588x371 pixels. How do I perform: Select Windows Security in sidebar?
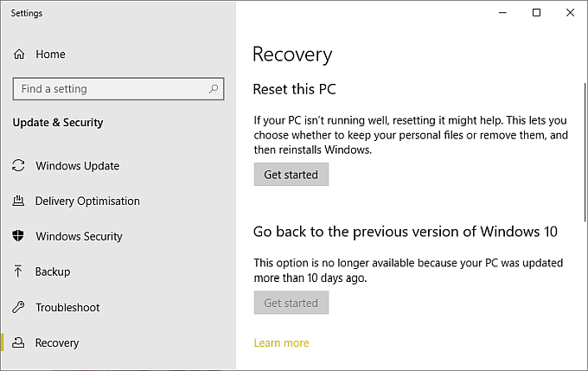(x=79, y=236)
